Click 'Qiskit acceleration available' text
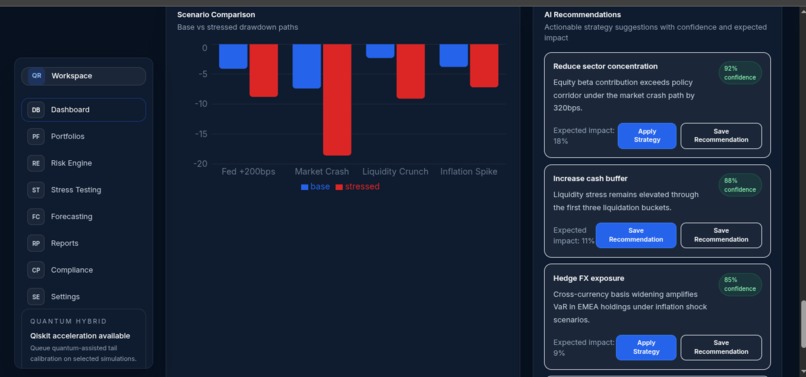This screenshot has height=377, width=806. [x=80, y=336]
